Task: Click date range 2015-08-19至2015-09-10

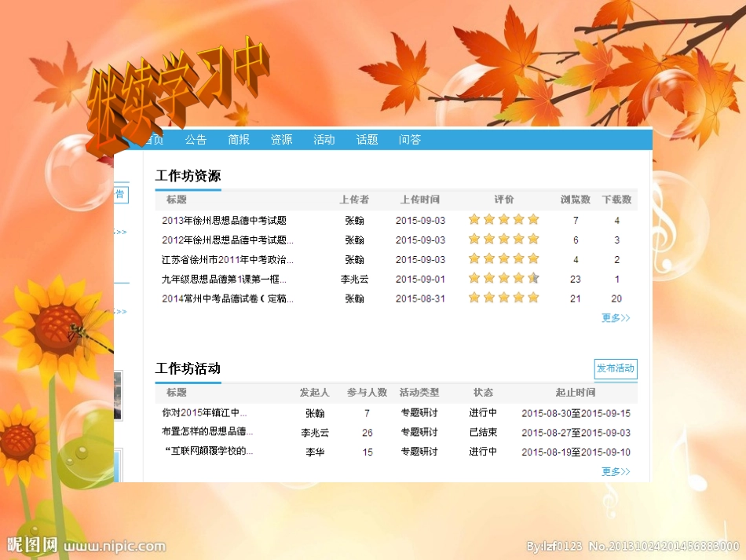Action: [x=576, y=452]
